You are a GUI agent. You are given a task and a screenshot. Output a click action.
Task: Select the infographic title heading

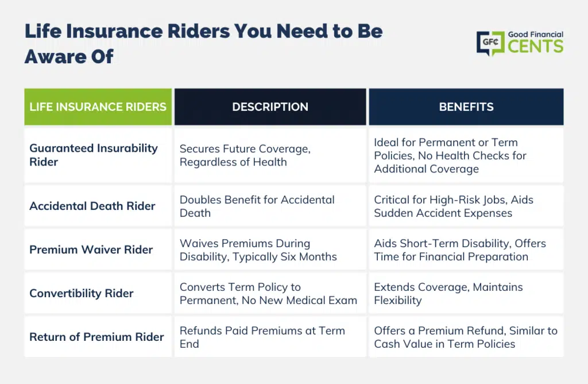tap(204, 44)
